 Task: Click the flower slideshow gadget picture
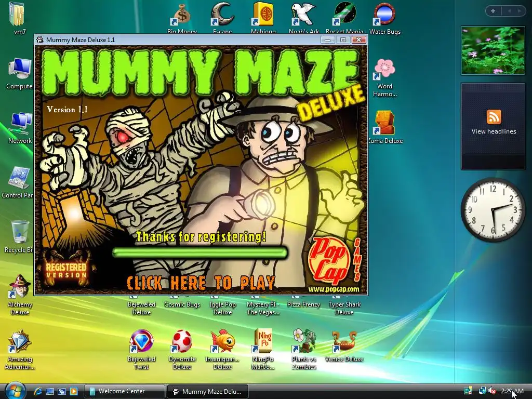[493, 50]
